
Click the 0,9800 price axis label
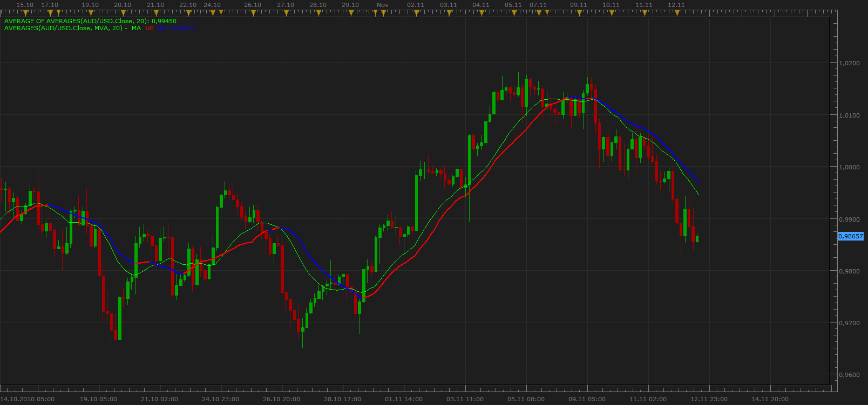pyautogui.click(x=849, y=271)
